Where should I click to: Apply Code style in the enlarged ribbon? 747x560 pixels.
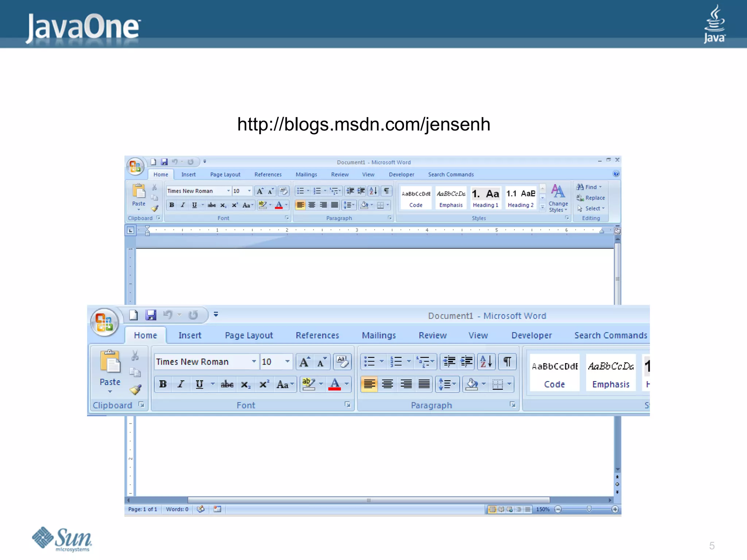pos(554,373)
